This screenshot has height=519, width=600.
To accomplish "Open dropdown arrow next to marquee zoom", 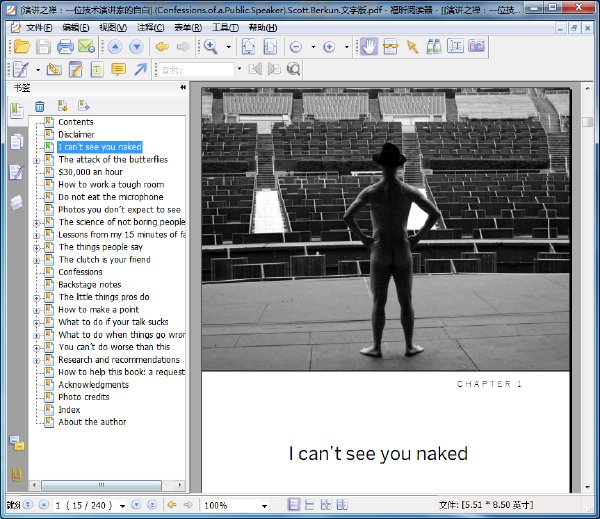I will pyautogui.click(x=228, y=47).
